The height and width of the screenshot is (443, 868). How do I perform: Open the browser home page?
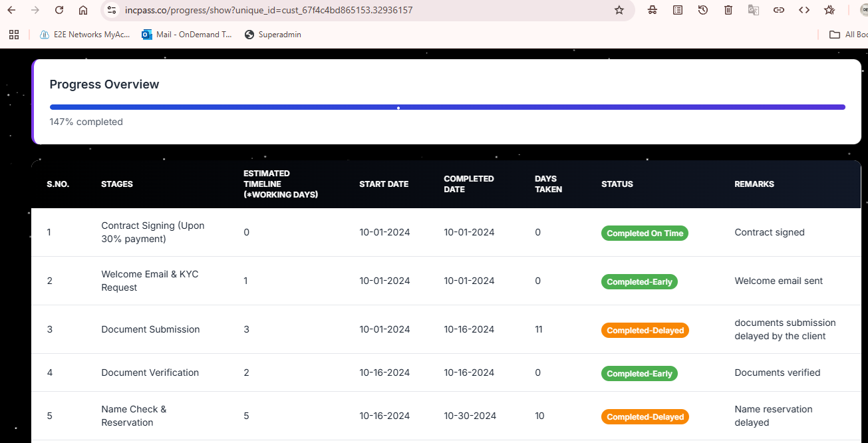(83, 10)
